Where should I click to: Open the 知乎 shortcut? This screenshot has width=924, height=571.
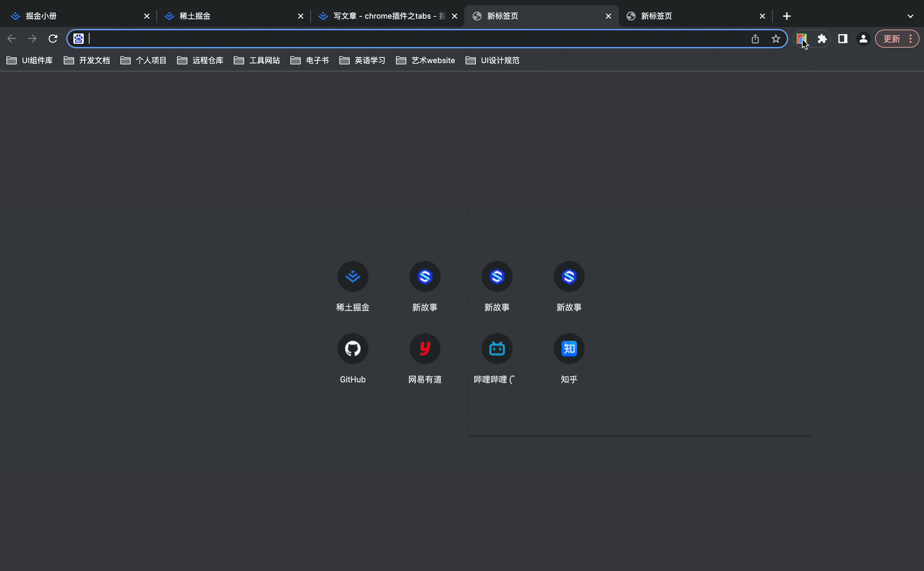pyautogui.click(x=569, y=349)
